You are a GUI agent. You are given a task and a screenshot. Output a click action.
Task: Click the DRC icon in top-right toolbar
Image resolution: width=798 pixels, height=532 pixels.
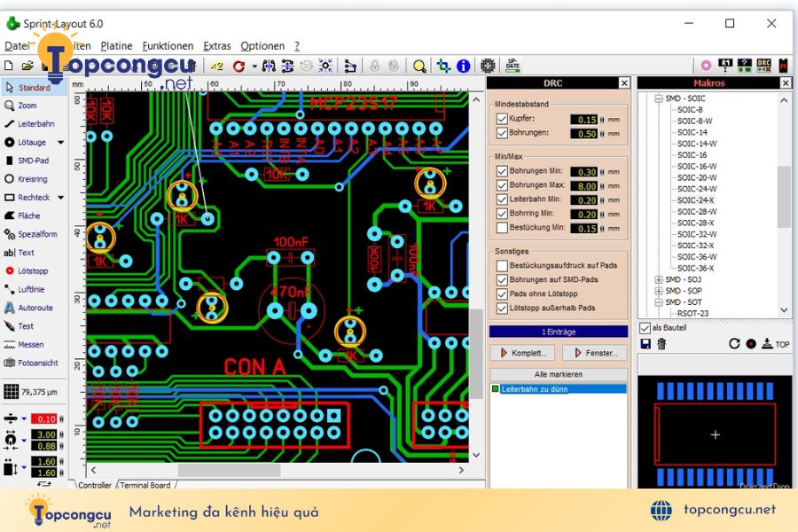tap(763, 65)
